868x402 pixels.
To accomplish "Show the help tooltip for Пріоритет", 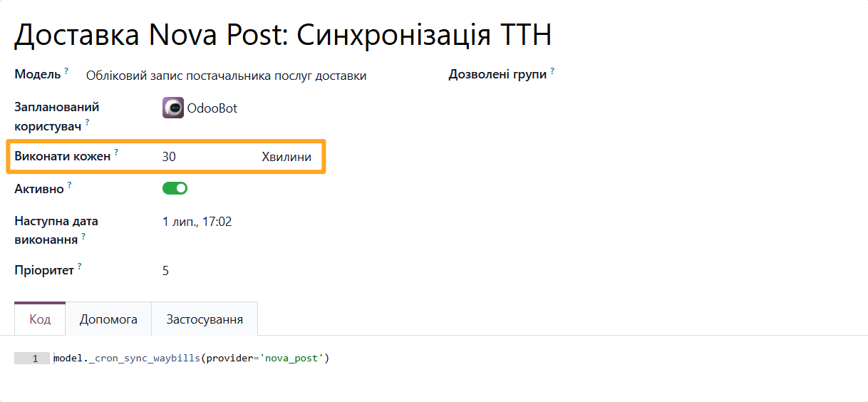I will (80, 267).
